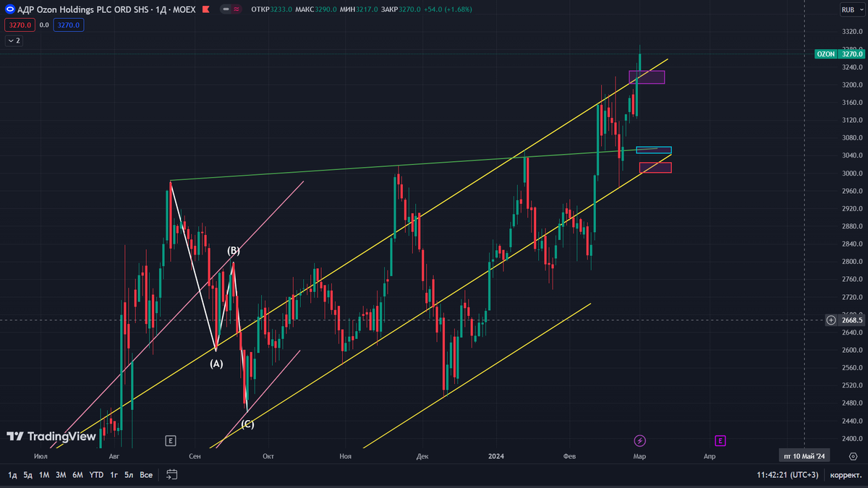Click the blue buy price 3270.0 button
Screen dimensions: 868x488
click(70, 25)
